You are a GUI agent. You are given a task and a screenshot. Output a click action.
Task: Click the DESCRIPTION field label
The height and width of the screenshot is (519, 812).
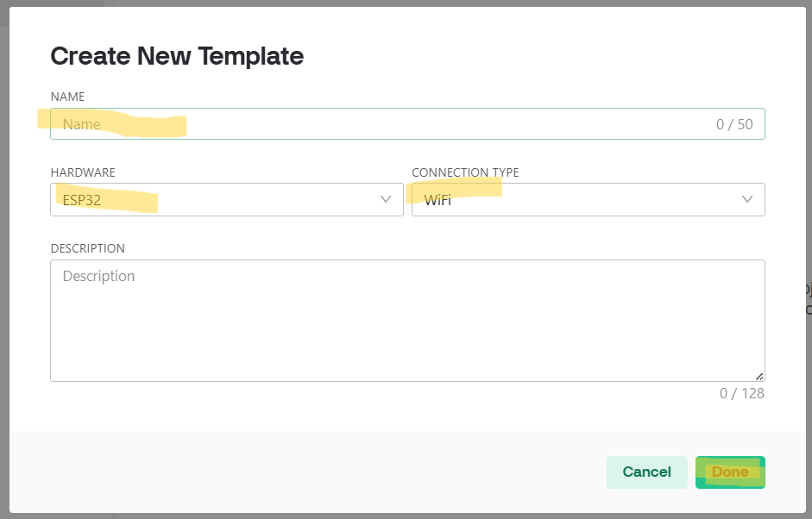87,248
